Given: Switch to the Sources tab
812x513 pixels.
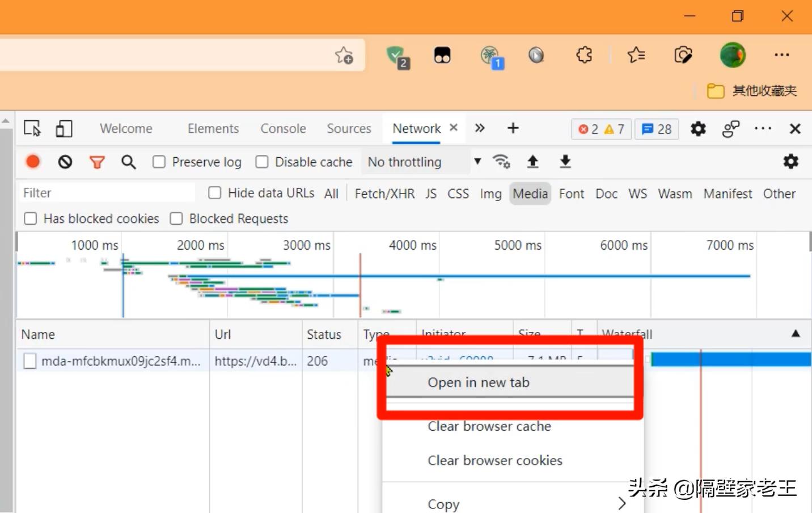Looking at the screenshot, I should click(349, 129).
